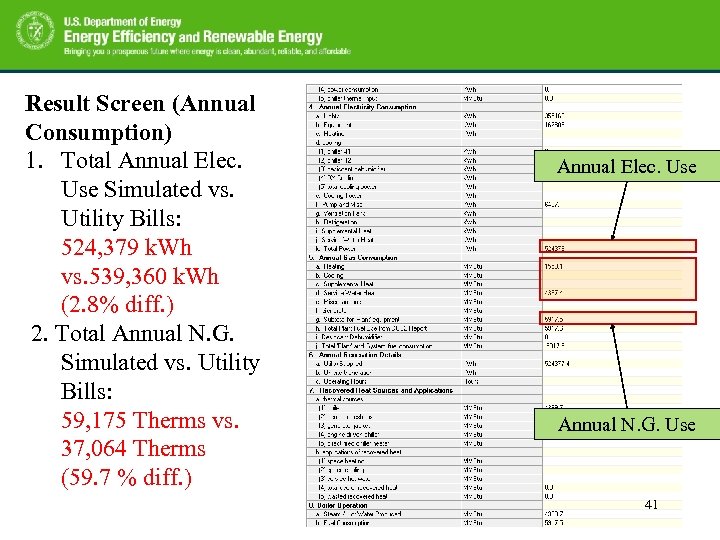Click the 'Operating Hours' row

[494, 381]
